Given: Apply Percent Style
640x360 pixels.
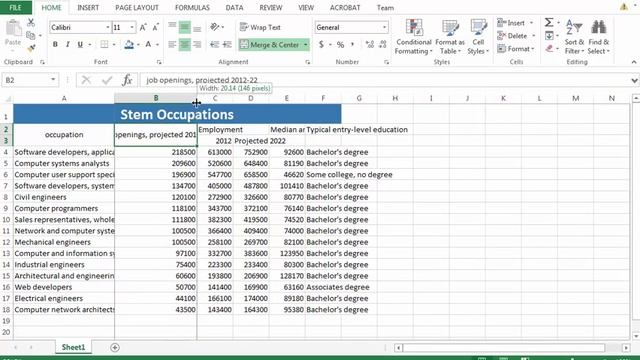Looking at the screenshot, I should [x=340, y=44].
